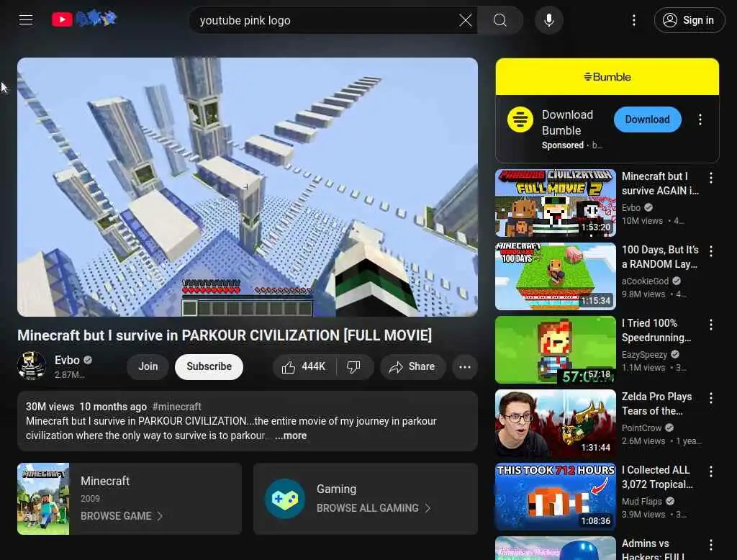Open 'Admins vs Hackers' video title
Viewport: 737px width, 560px height.
point(653,549)
